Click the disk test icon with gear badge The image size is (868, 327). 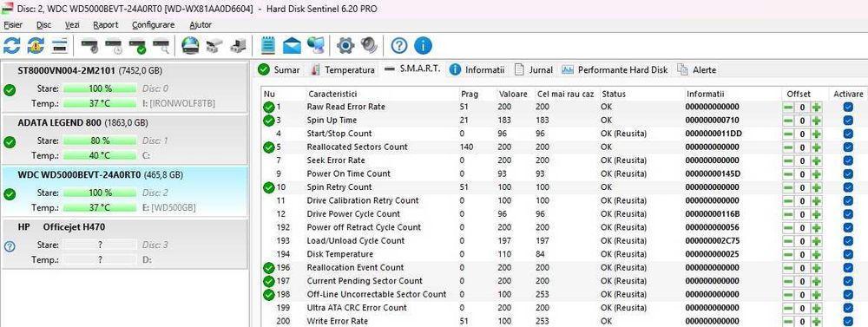coord(89,45)
